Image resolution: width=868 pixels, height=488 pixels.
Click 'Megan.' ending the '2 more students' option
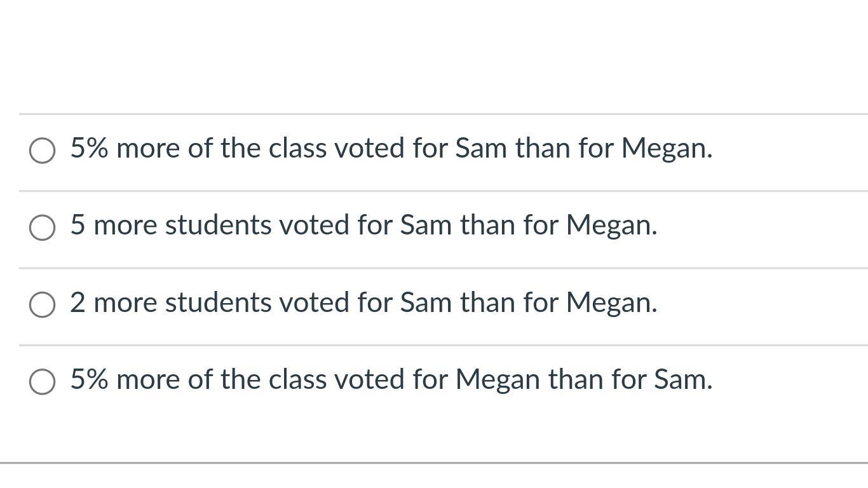coord(611,302)
